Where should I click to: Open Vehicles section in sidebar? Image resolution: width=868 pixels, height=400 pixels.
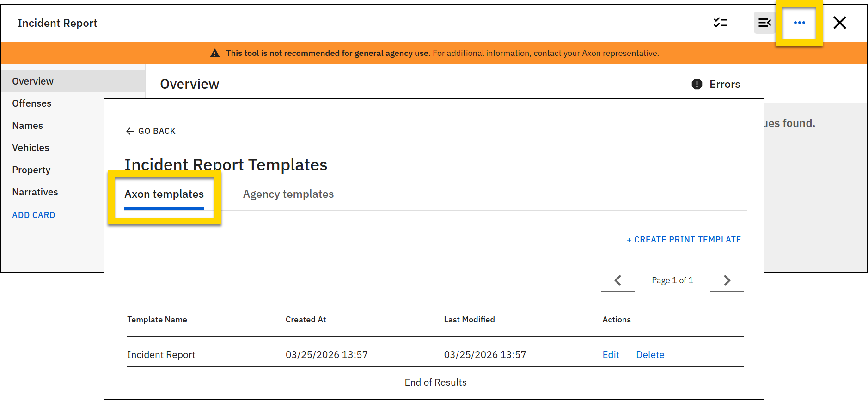point(31,148)
